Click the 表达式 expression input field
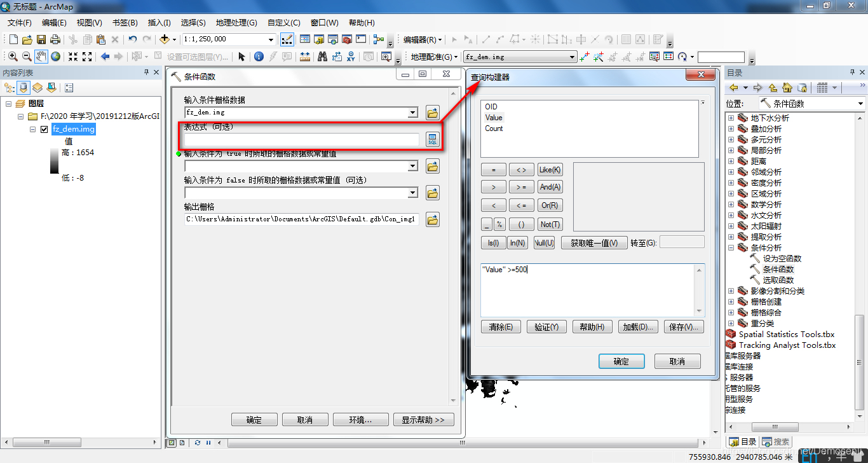 coord(302,139)
